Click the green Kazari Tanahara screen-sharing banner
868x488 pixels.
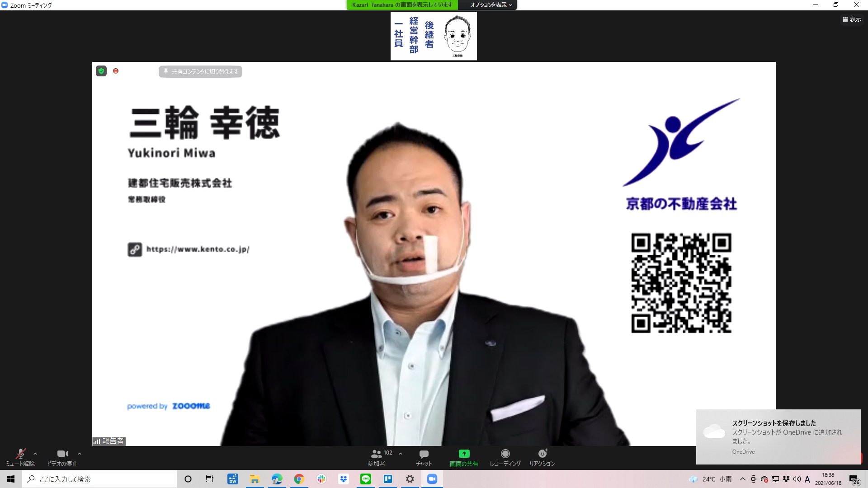(x=402, y=5)
